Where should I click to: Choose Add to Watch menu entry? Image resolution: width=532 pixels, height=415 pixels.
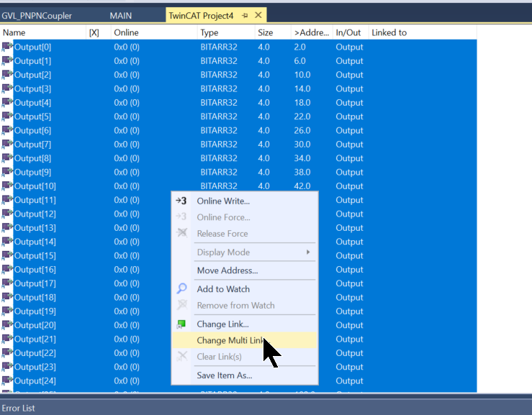click(223, 289)
